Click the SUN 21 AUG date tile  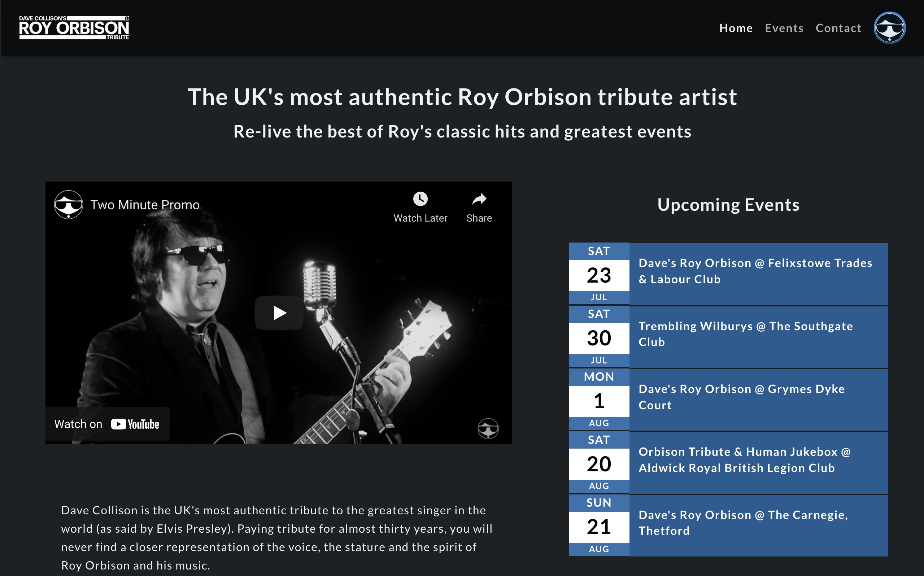[x=599, y=526]
